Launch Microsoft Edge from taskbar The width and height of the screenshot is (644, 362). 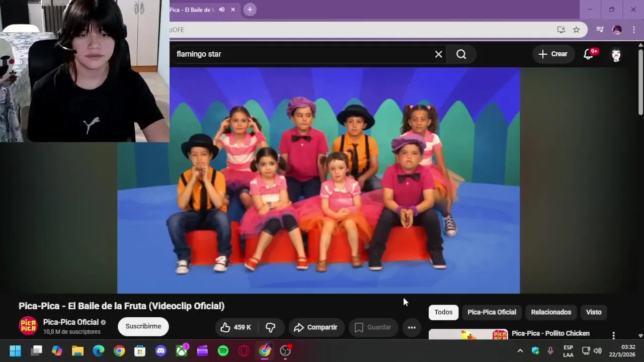tap(99, 351)
